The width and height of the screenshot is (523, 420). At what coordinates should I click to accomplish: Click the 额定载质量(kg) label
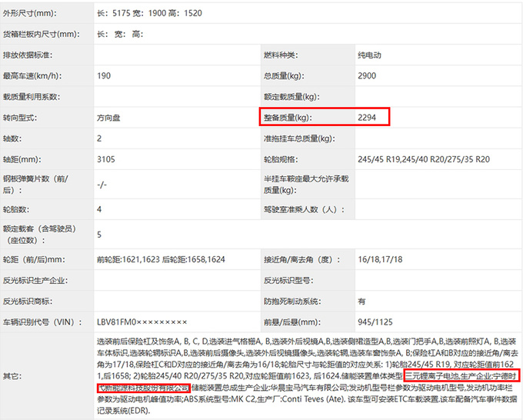click(x=291, y=97)
